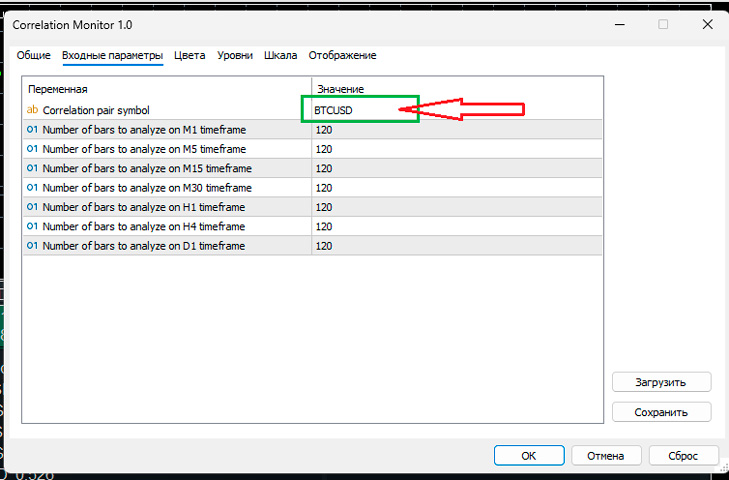Click the integer icon on the D1 timeframe row
Image resolution: width=729 pixels, height=480 pixels.
[x=32, y=246]
